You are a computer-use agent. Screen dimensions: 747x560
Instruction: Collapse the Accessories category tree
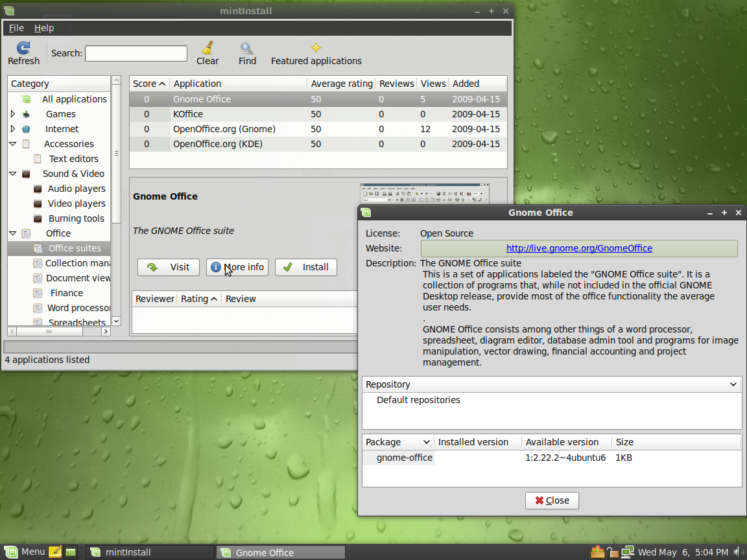13,144
